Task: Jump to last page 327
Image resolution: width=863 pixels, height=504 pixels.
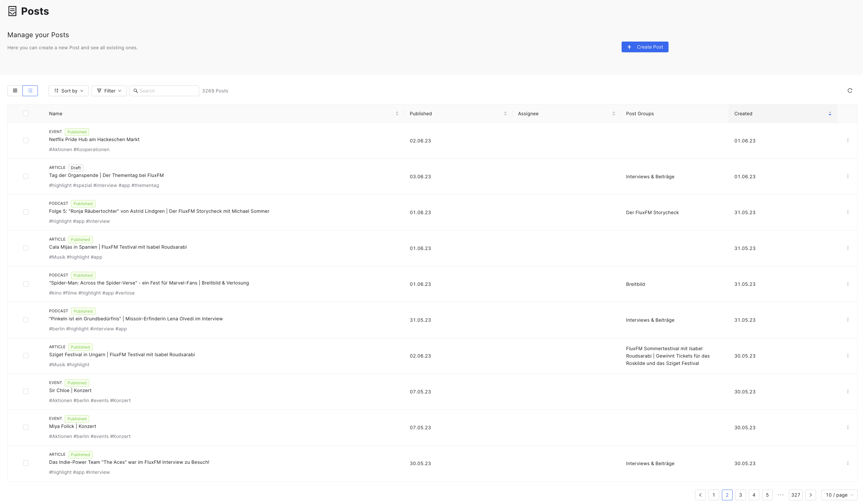Action: (796, 495)
